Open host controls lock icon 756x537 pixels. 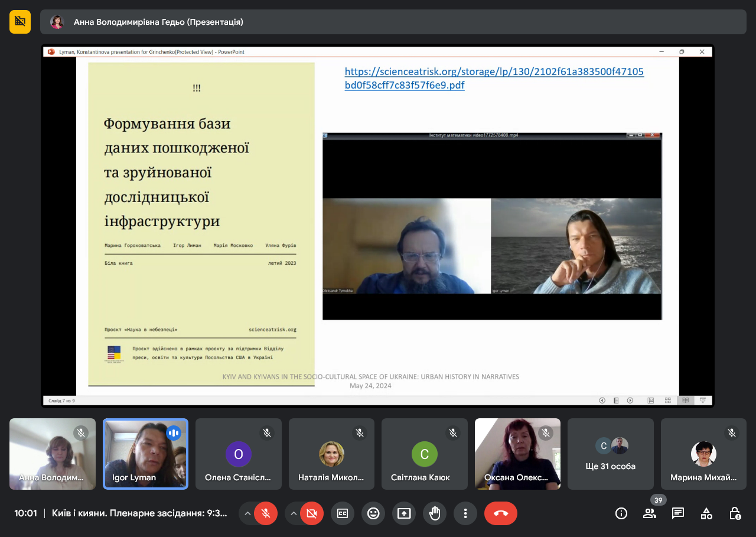pos(735,513)
